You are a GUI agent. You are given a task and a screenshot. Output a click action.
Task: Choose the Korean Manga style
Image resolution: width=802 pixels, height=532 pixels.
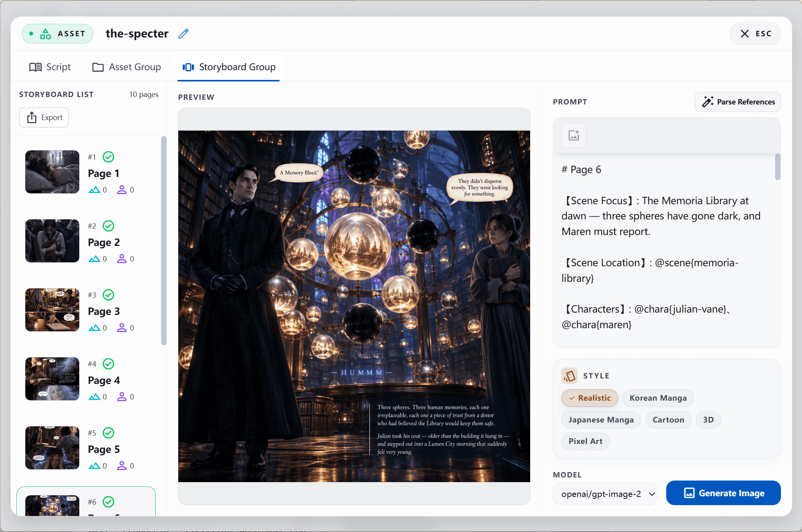click(658, 398)
